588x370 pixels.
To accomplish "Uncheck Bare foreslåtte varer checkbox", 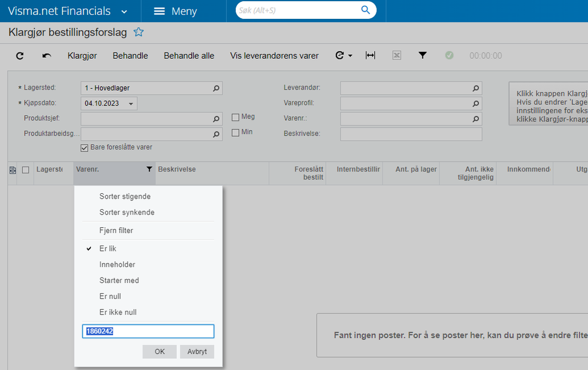I will (84, 148).
